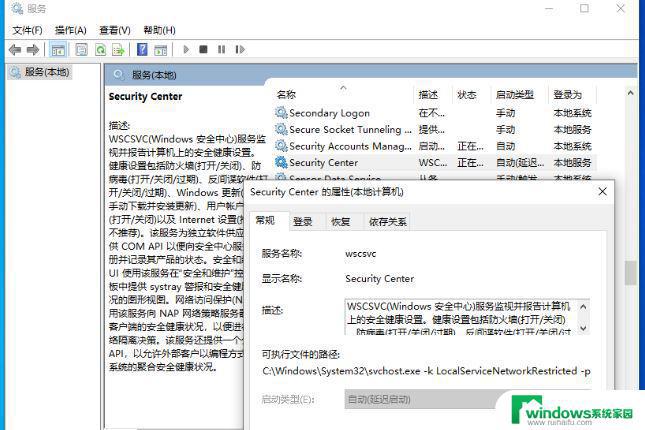Open the 文件(F) menu
The width and height of the screenshot is (645, 430).
click(27, 30)
